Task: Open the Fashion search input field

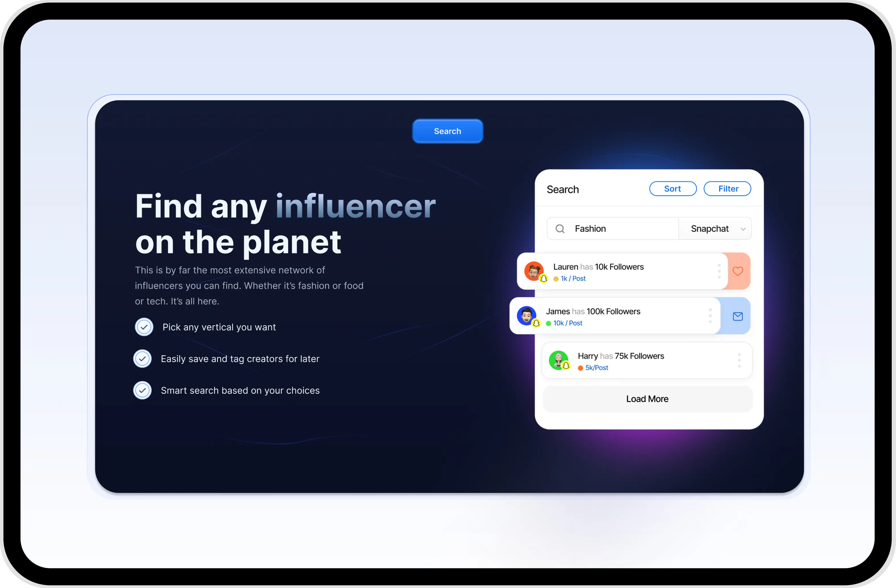Action: (x=611, y=228)
